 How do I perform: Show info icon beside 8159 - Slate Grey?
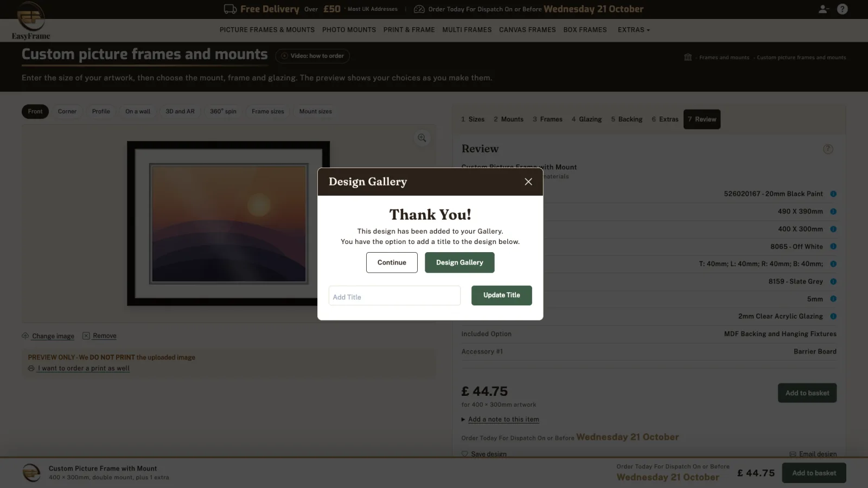tap(833, 281)
